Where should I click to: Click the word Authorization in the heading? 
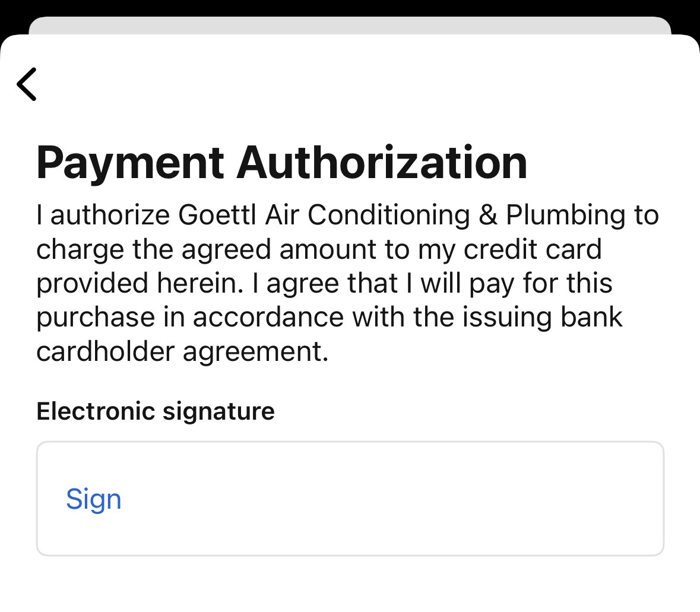pos(382,162)
